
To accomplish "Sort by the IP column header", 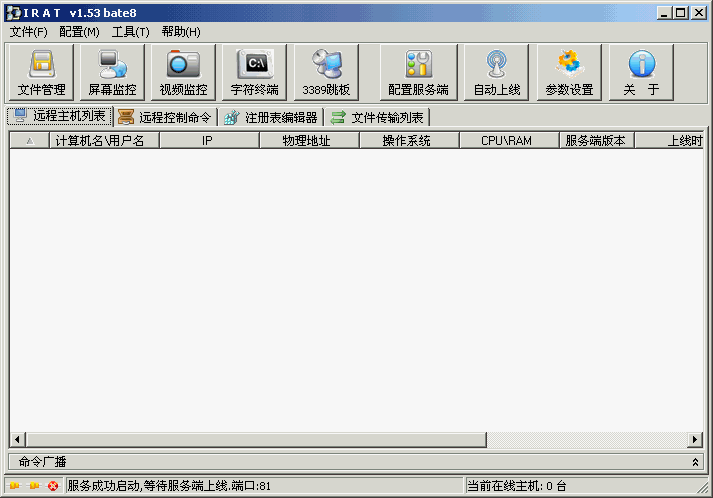I will point(207,141).
